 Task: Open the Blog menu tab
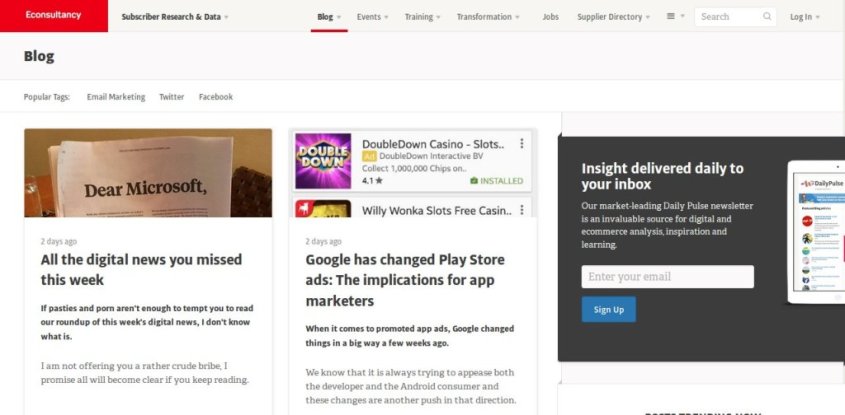pos(328,17)
